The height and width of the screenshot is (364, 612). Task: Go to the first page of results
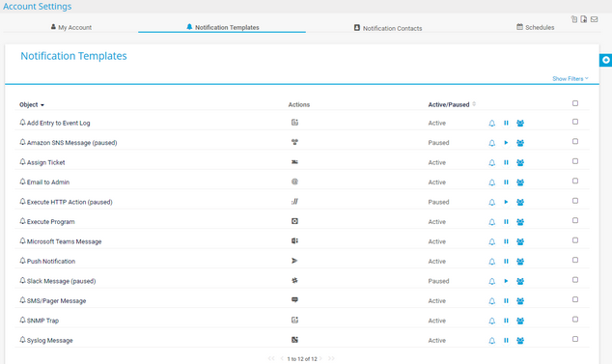pos(271,358)
